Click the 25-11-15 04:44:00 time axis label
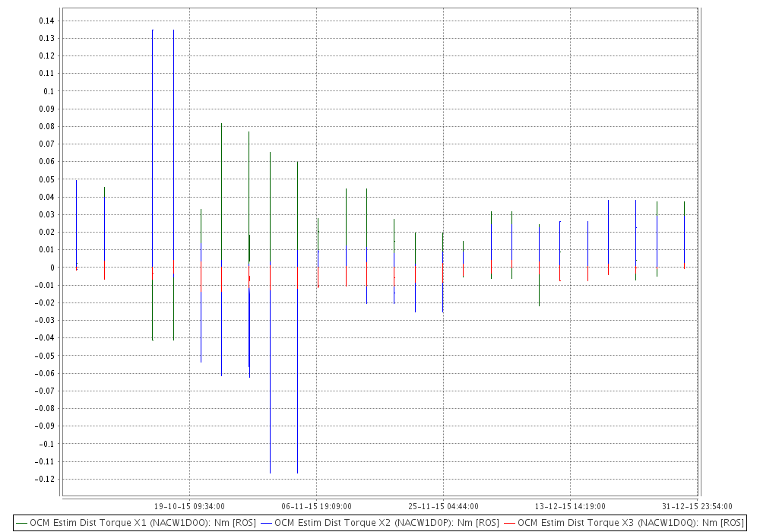The image size is (760, 532). [x=443, y=506]
